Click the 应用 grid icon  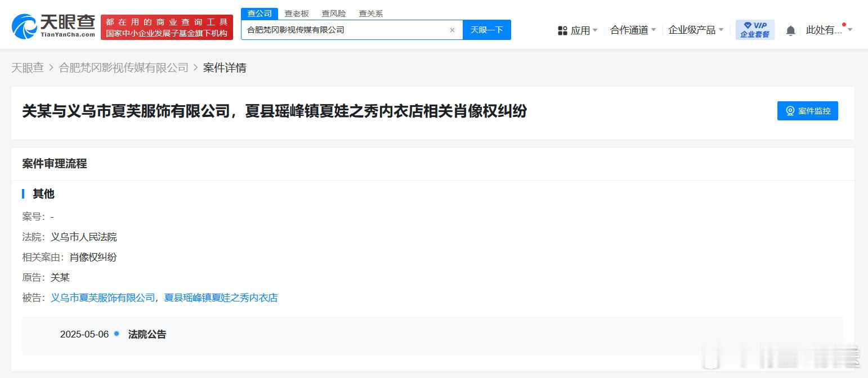[562, 30]
